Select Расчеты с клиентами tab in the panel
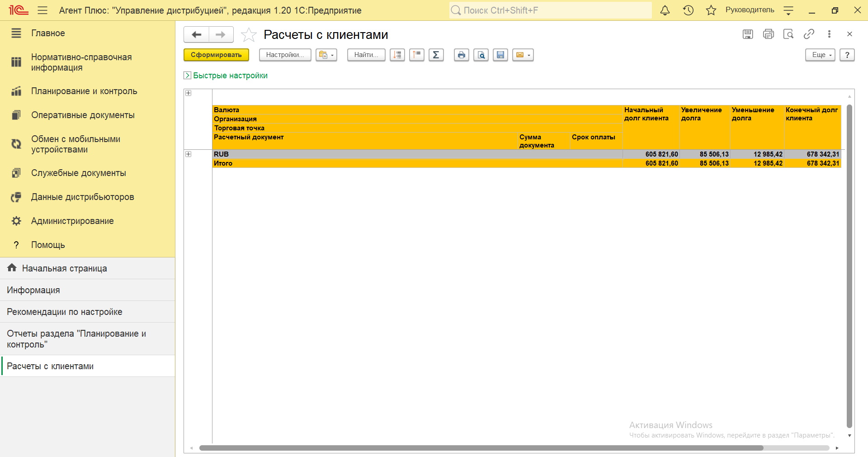The height and width of the screenshot is (457, 868). click(x=88, y=366)
